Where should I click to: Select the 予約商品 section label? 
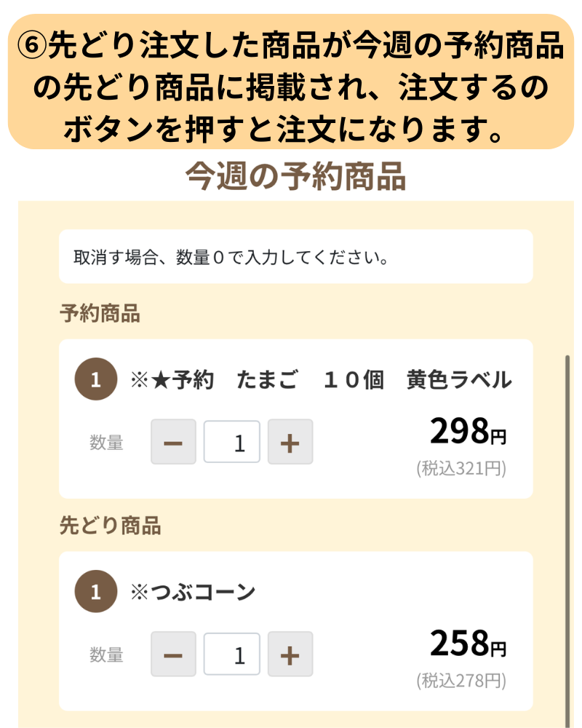tap(100, 314)
